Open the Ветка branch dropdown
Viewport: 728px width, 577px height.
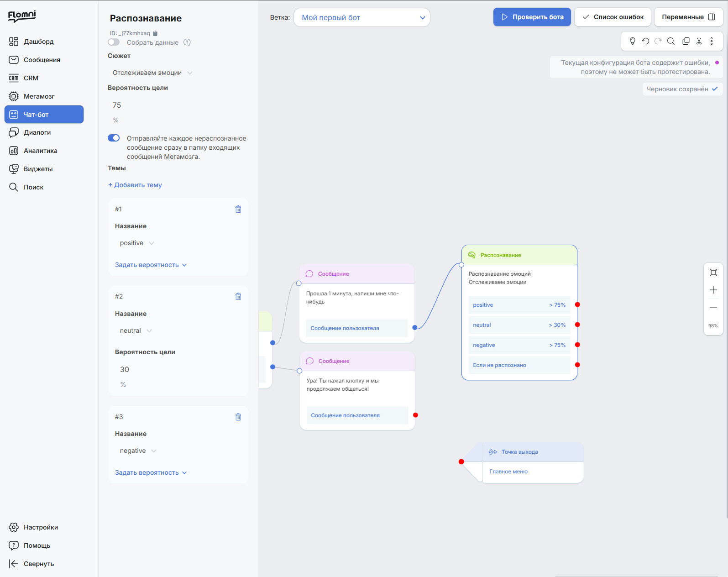coord(362,17)
